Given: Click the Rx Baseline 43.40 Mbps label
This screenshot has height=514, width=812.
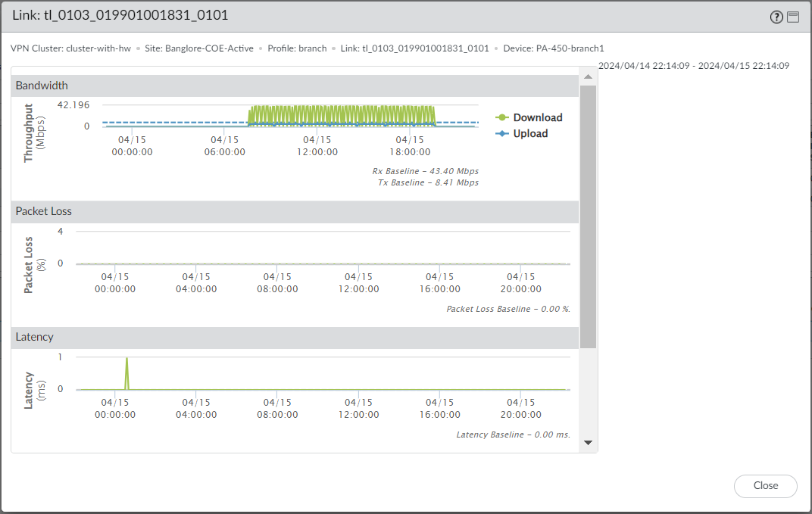Looking at the screenshot, I should [425, 171].
